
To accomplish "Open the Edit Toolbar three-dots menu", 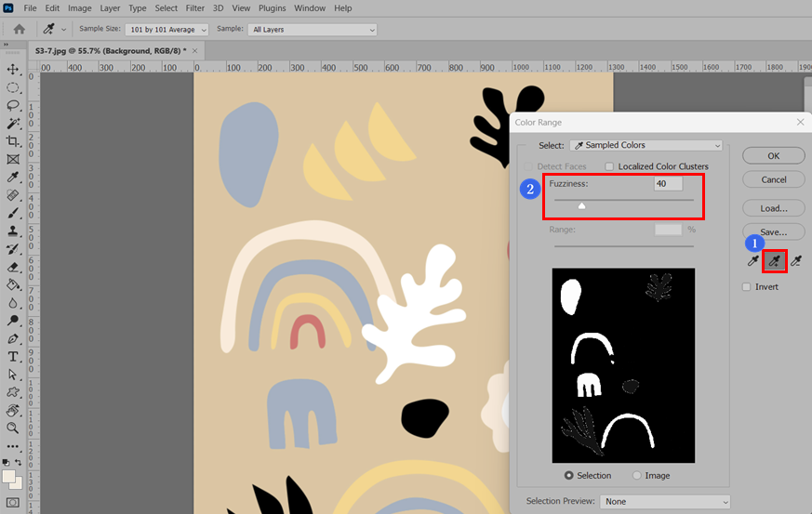I will coord(13,446).
